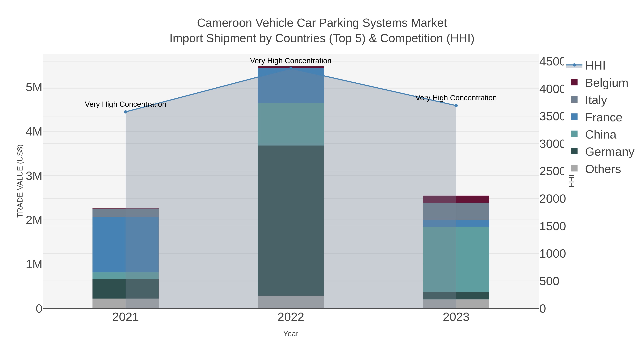Click the 1500 HHI axis tick label

click(x=553, y=226)
